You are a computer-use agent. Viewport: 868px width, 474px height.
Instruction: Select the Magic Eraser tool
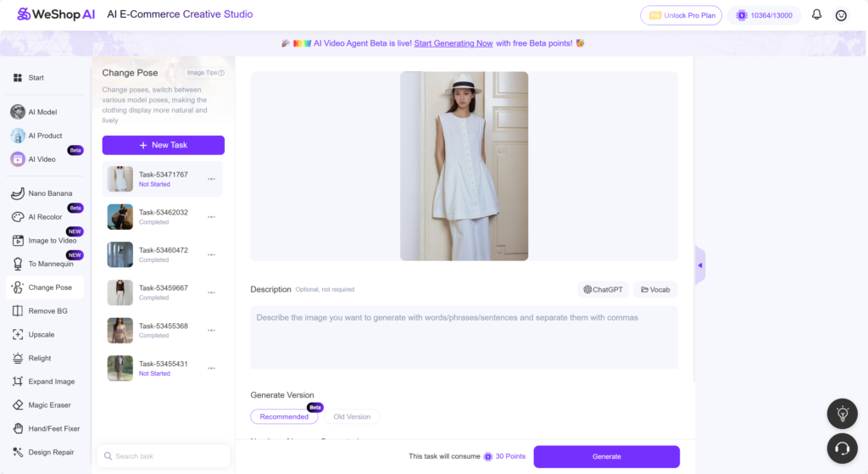[x=49, y=405]
